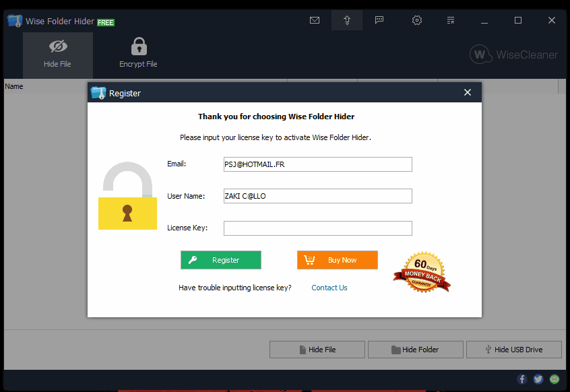Maximize the Wise Folder Hider window
Screen dimensions: 570x392
point(518,20)
